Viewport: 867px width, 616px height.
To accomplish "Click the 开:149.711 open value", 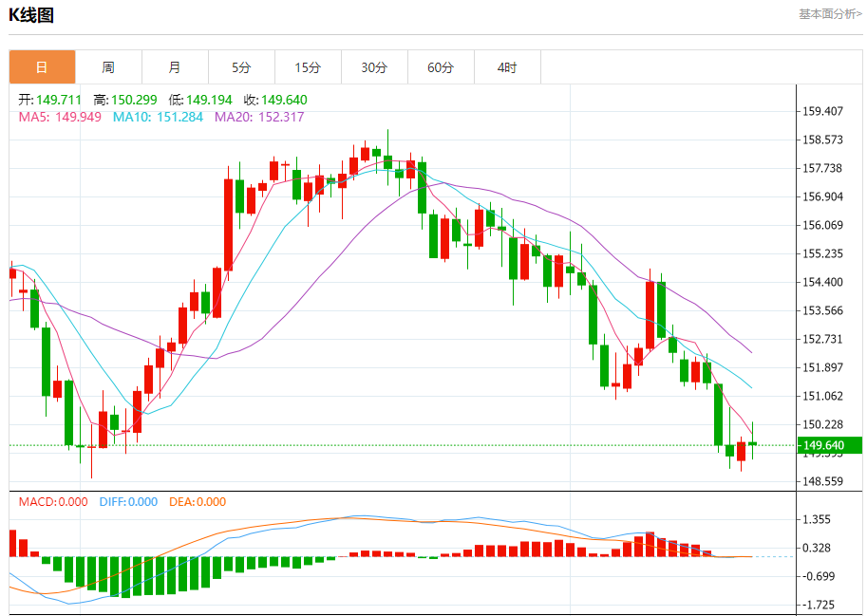I will pos(49,100).
